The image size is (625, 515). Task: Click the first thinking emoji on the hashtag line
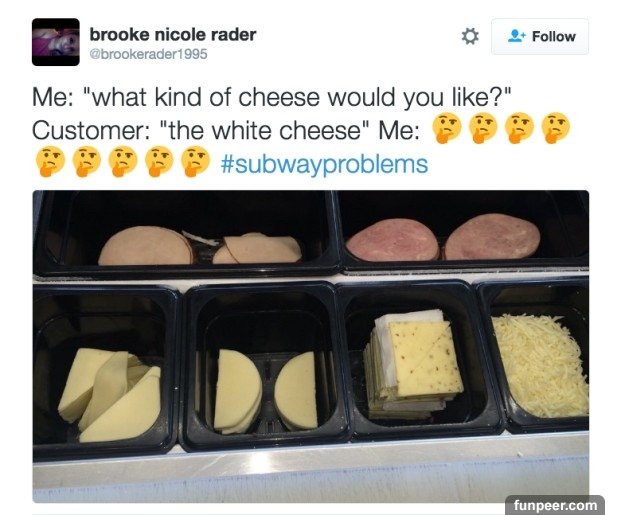pos(50,161)
